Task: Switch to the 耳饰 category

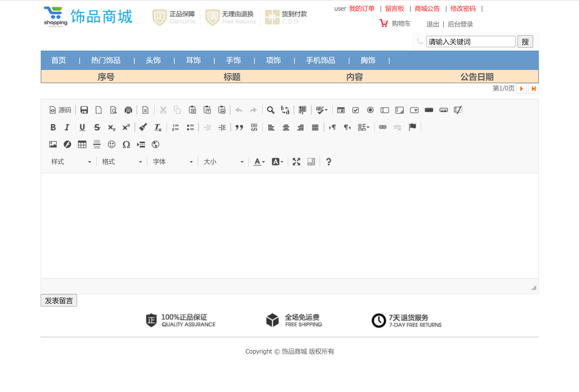Action: pos(193,60)
